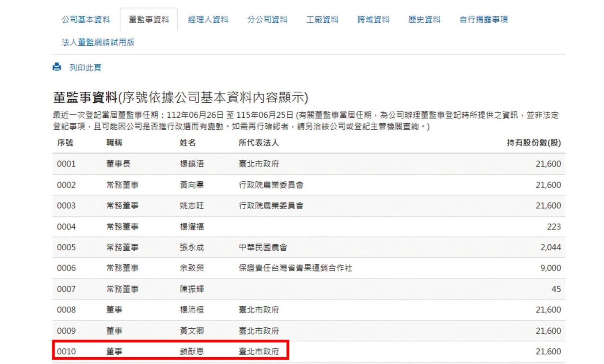Select the name 楊鎮浯
Screen dimensions: 604x364
point(192,164)
